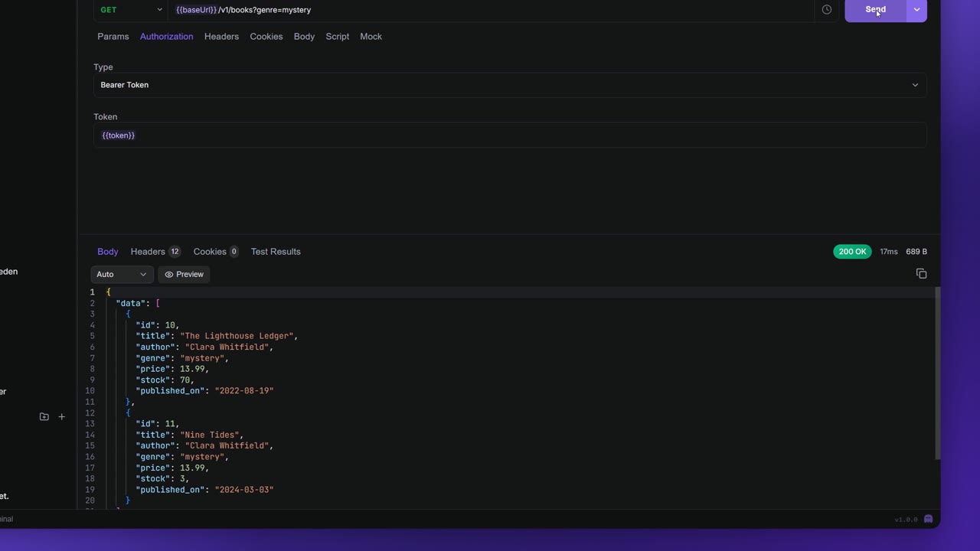
Task: Click the request URL field
Action: pyautogui.click(x=490, y=10)
